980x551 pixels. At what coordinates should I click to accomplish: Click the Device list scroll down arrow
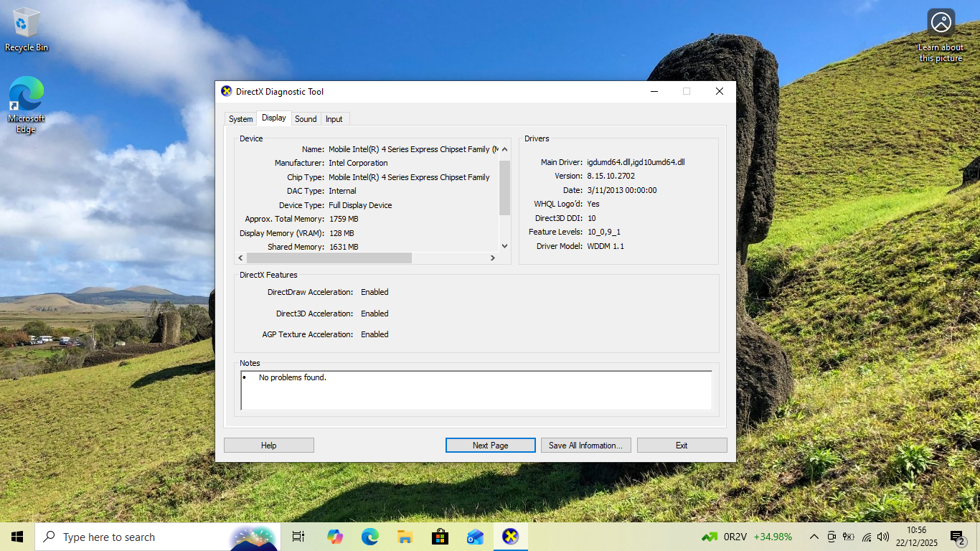(x=504, y=245)
